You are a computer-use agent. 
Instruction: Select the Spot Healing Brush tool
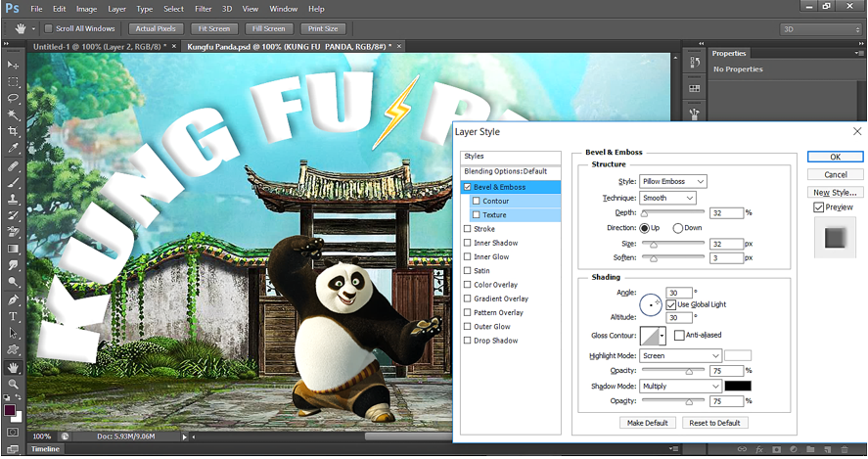tap(13, 166)
